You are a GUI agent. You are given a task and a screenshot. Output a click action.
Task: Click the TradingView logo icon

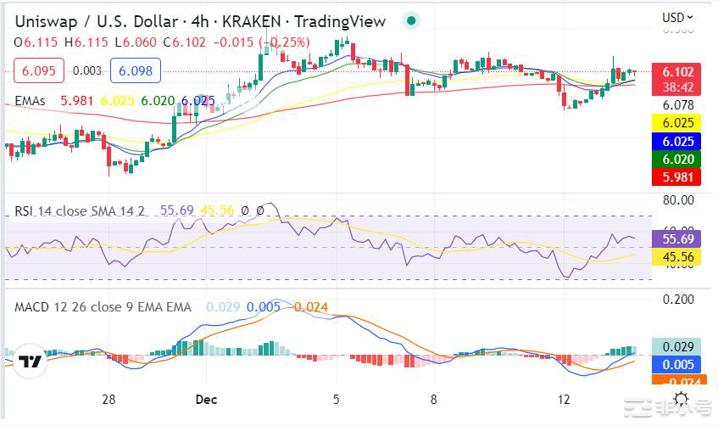(x=31, y=362)
